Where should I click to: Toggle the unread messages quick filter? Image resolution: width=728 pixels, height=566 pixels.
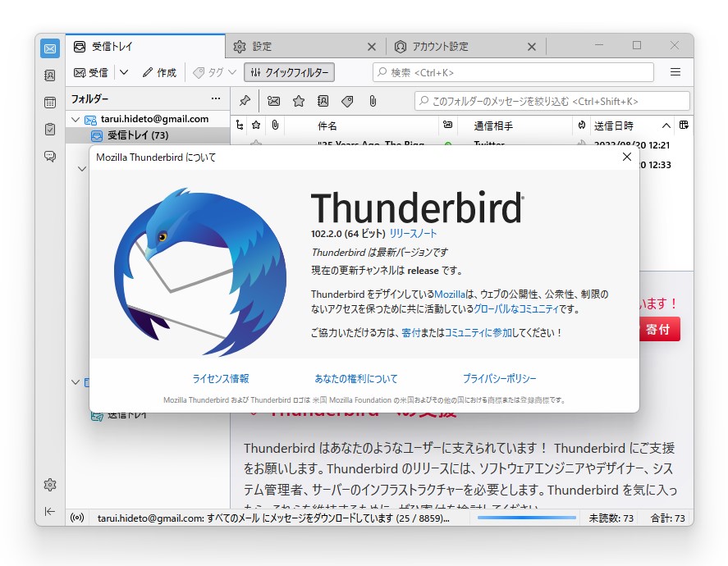tap(274, 101)
